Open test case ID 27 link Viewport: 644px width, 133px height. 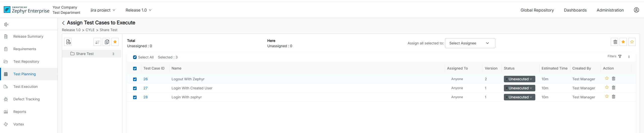[x=145, y=88]
